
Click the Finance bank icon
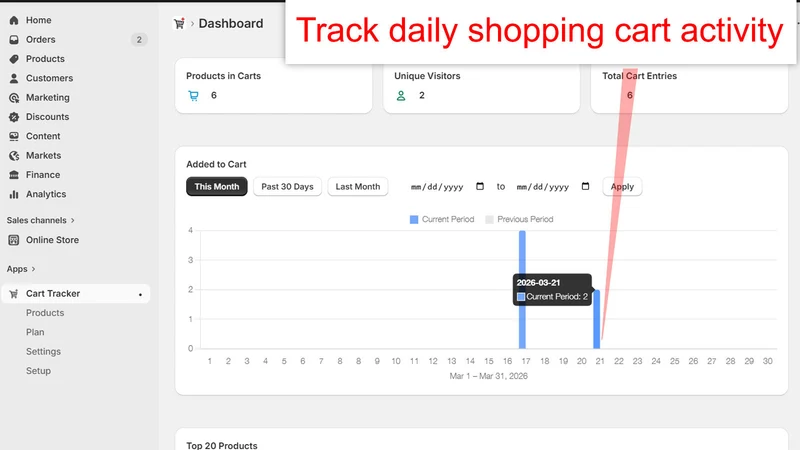coord(14,175)
